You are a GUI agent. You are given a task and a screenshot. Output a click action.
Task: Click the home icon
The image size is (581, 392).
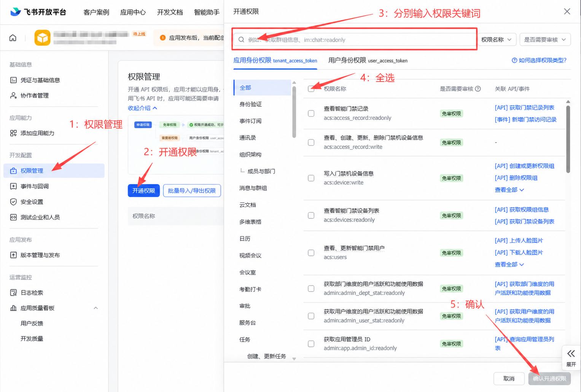13,38
